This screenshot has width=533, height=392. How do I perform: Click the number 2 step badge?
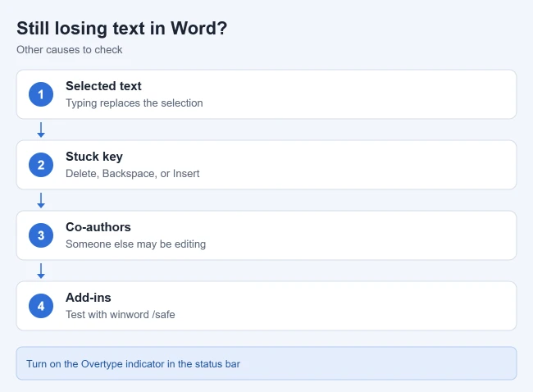41,165
